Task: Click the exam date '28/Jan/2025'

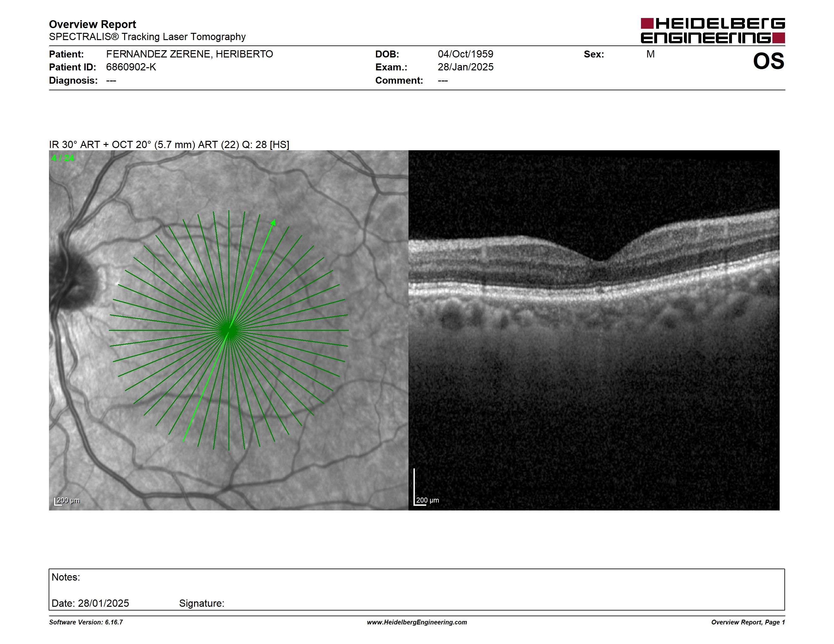Action: [x=465, y=67]
